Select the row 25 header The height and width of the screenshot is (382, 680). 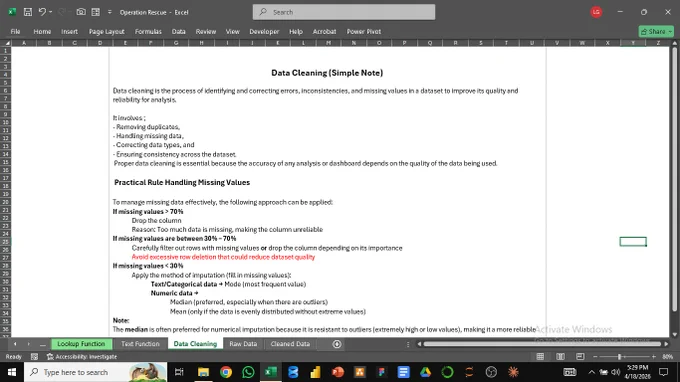pos(6,242)
